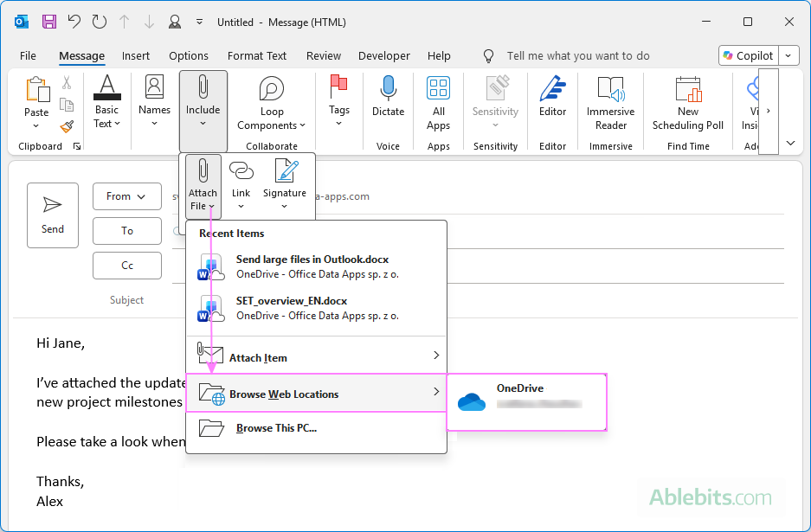Image resolution: width=811 pixels, height=532 pixels.
Task: Choose Browse This PC…
Action: tap(316, 428)
